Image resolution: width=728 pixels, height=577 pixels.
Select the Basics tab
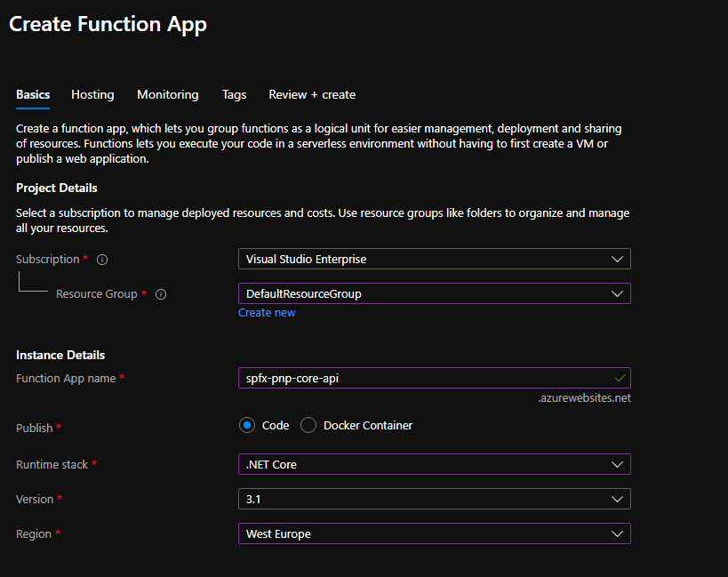point(33,94)
